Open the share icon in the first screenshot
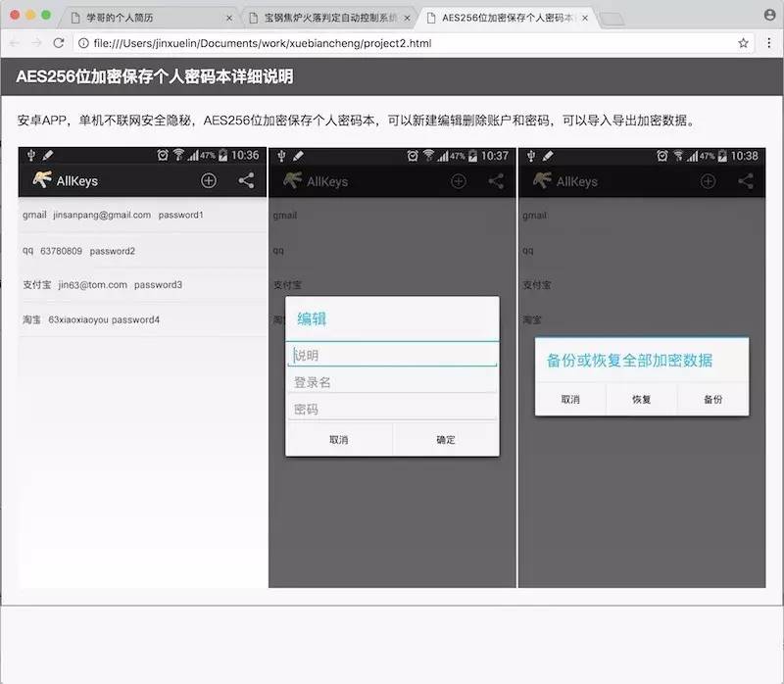 (245, 180)
